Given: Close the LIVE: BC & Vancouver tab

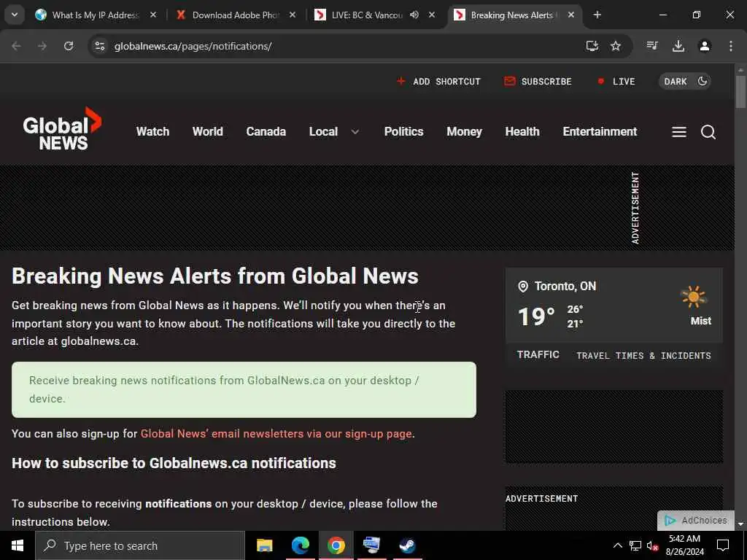Looking at the screenshot, I should tap(432, 15).
